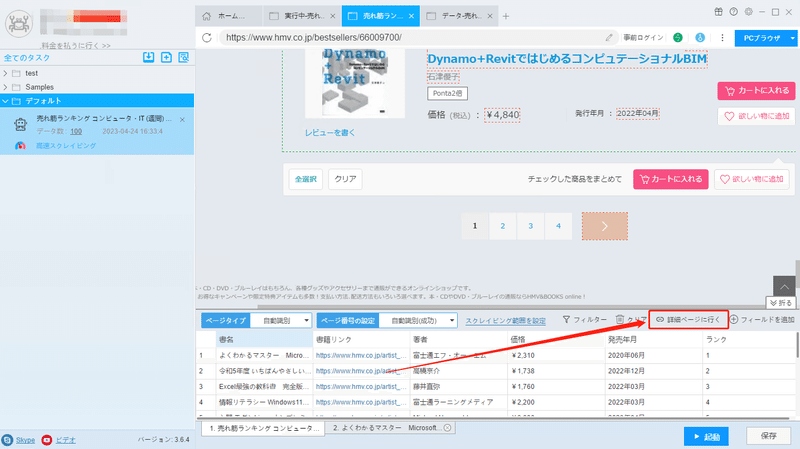800x449 pixels.
Task: Open help with the question mark icon
Action: click(x=733, y=12)
